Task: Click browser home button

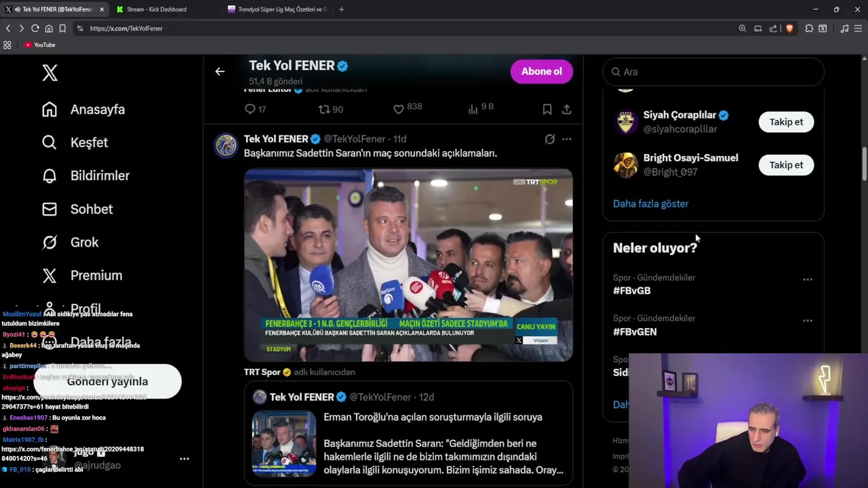Action: (x=49, y=28)
